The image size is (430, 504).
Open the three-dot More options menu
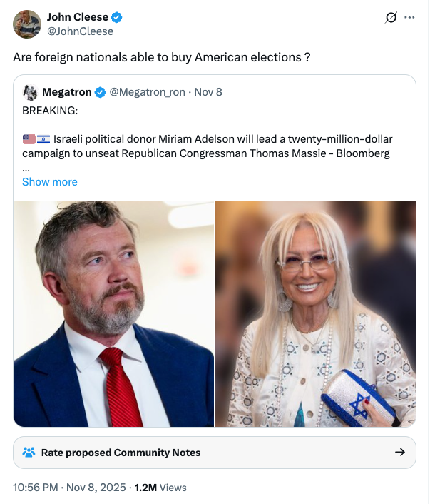(409, 18)
